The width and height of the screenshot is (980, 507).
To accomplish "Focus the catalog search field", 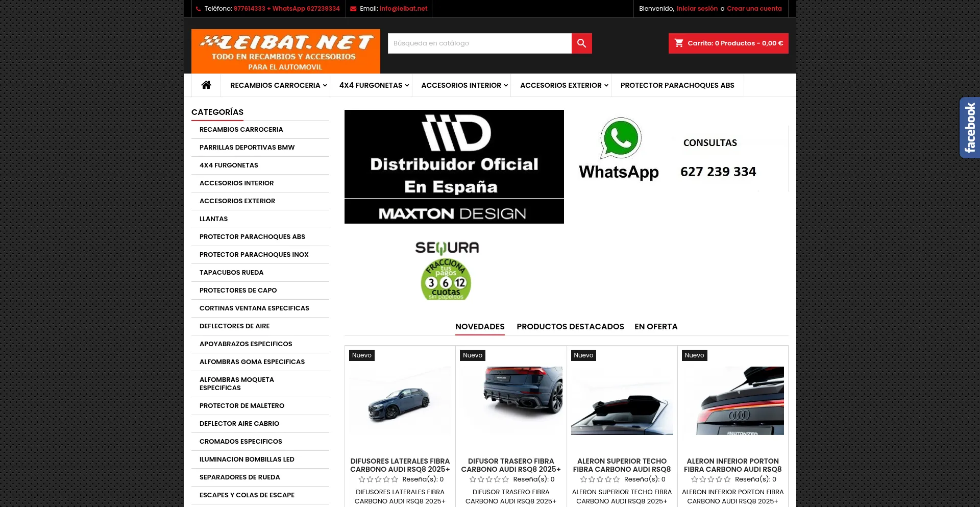I will [x=480, y=43].
